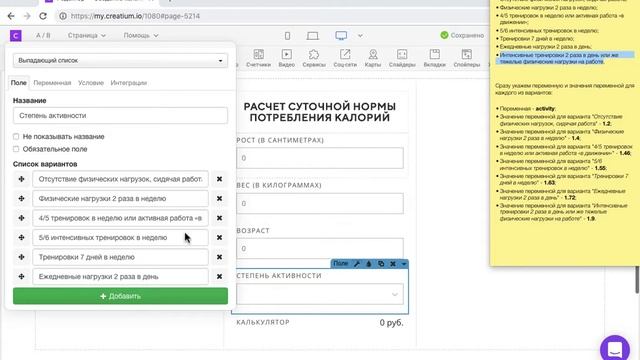
Task: Open more device preview options arrow
Action: click(x=360, y=36)
